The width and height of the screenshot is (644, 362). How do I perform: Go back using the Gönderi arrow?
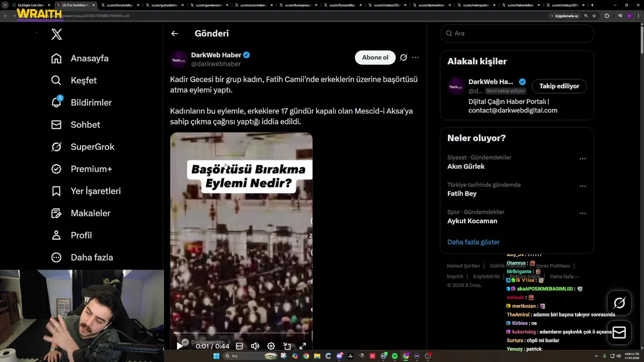[x=175, y=34]
